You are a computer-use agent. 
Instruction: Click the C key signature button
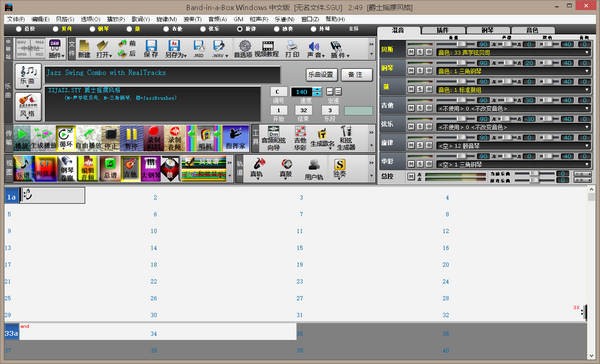[278, 92]
